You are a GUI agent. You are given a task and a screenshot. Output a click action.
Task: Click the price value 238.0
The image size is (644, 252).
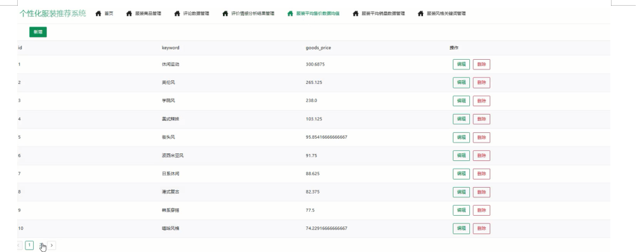click(311, 101)
